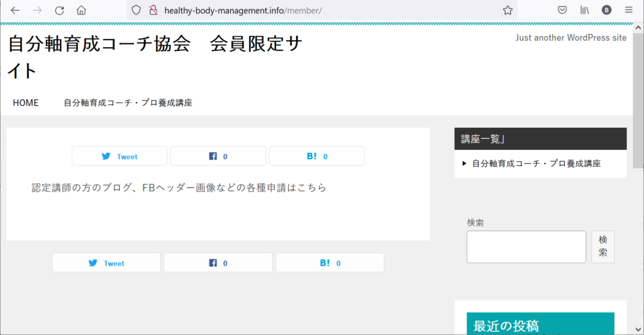
Task: Click the upper Tweet share button
Action: pos(119,156)
